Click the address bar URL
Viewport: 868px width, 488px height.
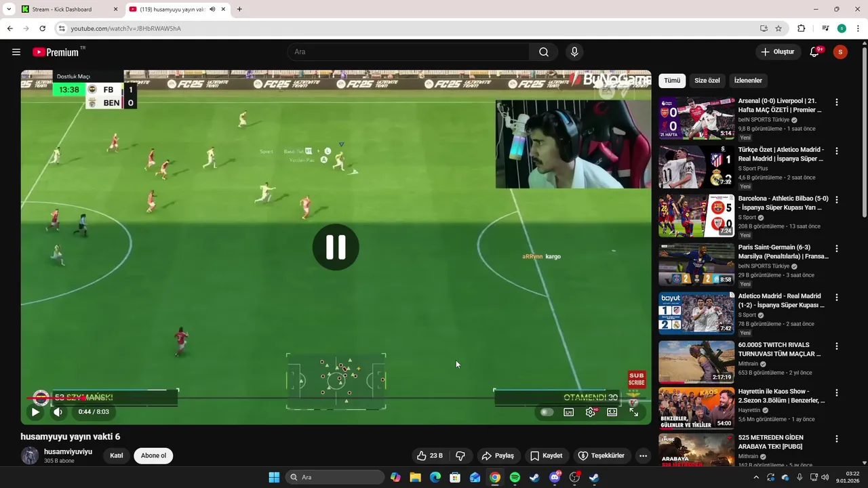126,28
